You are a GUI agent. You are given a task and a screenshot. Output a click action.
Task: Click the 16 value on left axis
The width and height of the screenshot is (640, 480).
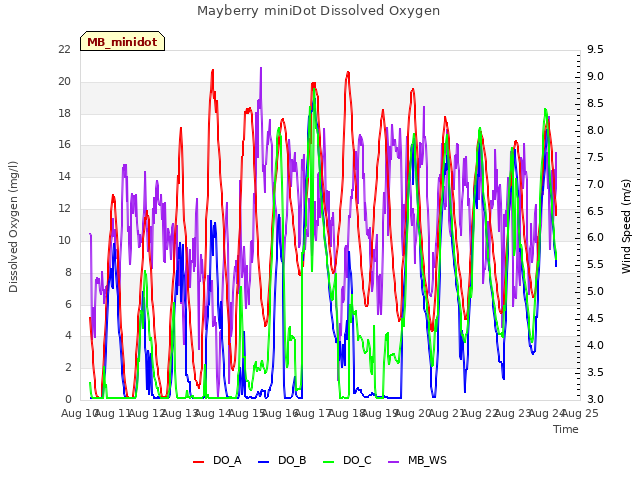[64, 145]
